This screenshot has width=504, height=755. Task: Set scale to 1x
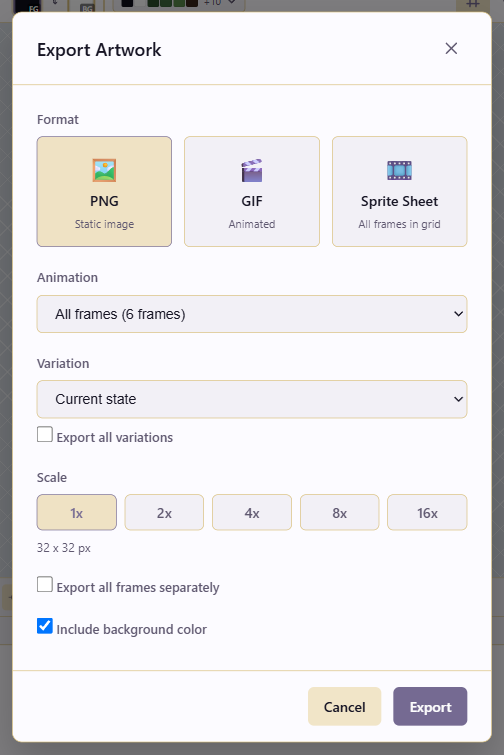click(77, 513)
